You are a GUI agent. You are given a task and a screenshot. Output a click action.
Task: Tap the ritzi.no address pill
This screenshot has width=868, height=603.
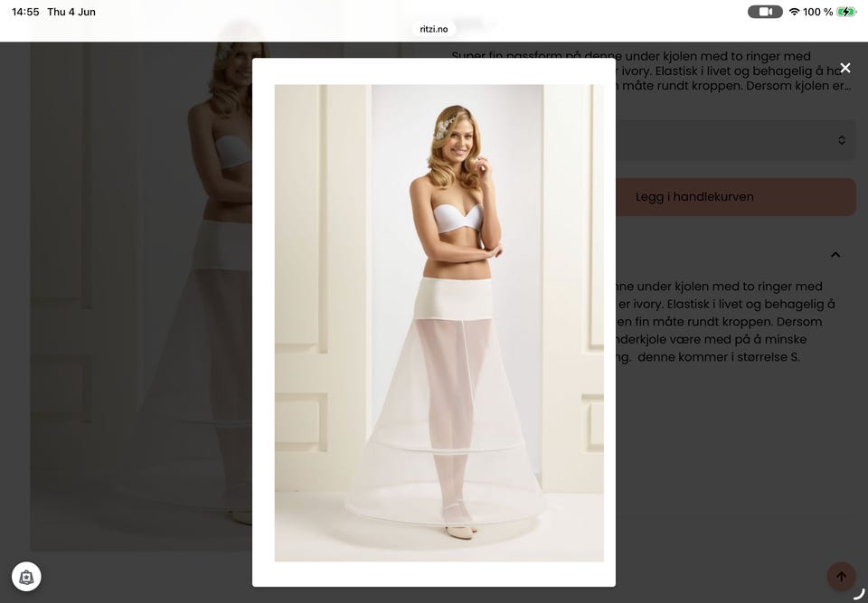(x=433, y=29)
